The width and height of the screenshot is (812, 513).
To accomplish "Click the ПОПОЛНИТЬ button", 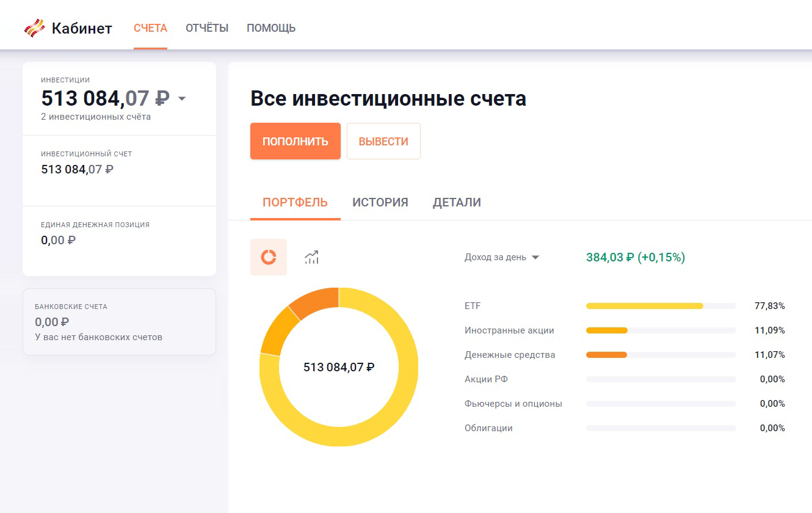I will coord(295,141).
